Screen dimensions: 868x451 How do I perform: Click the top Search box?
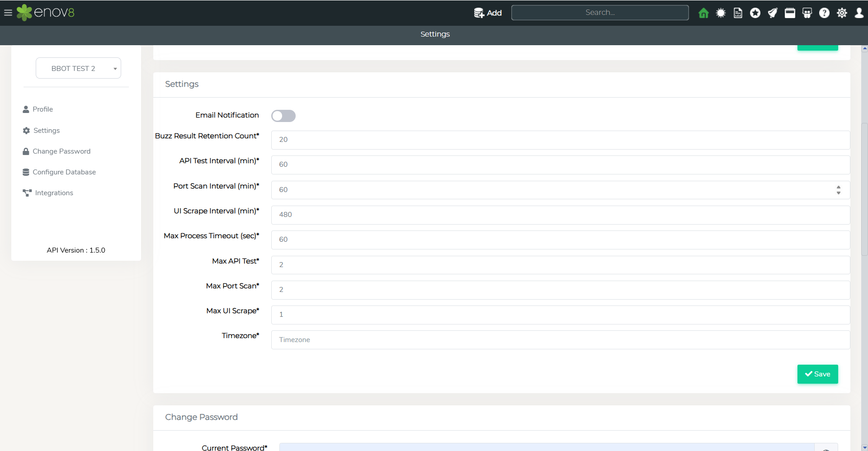(x=599, y=13)
